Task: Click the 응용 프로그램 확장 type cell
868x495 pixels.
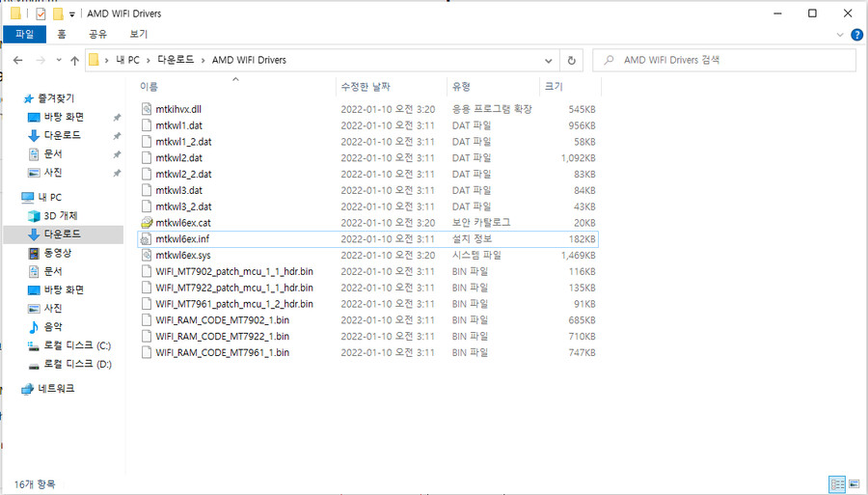Action: [x=492, y=109]
